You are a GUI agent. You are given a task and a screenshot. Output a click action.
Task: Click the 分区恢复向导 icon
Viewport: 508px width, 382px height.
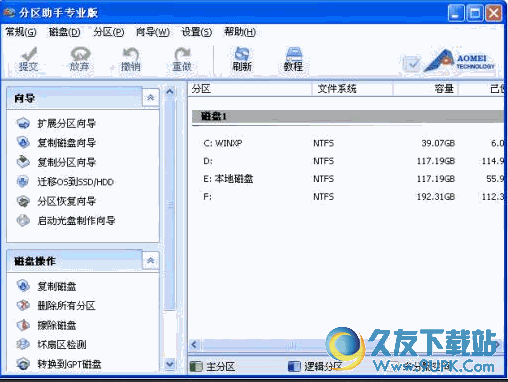click(x=23, y=201)
